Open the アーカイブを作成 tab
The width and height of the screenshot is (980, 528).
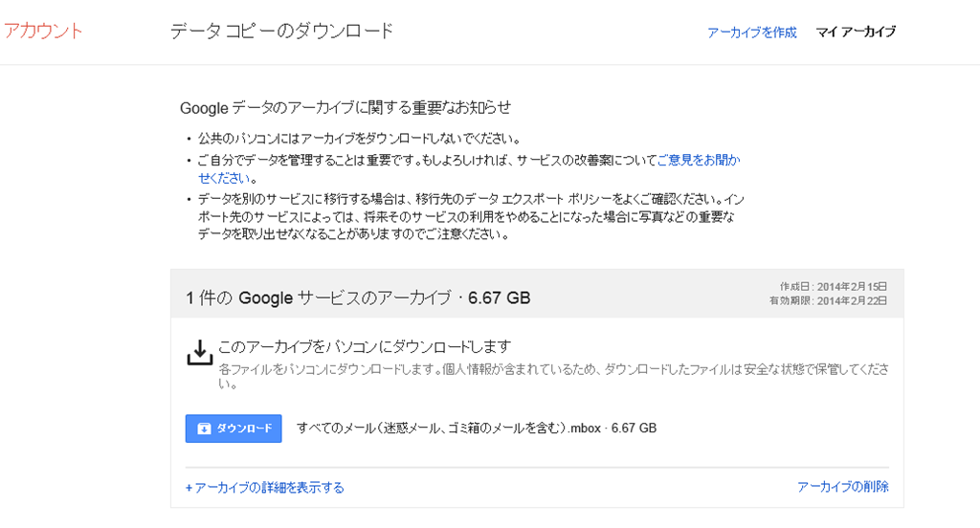[752, 33]
